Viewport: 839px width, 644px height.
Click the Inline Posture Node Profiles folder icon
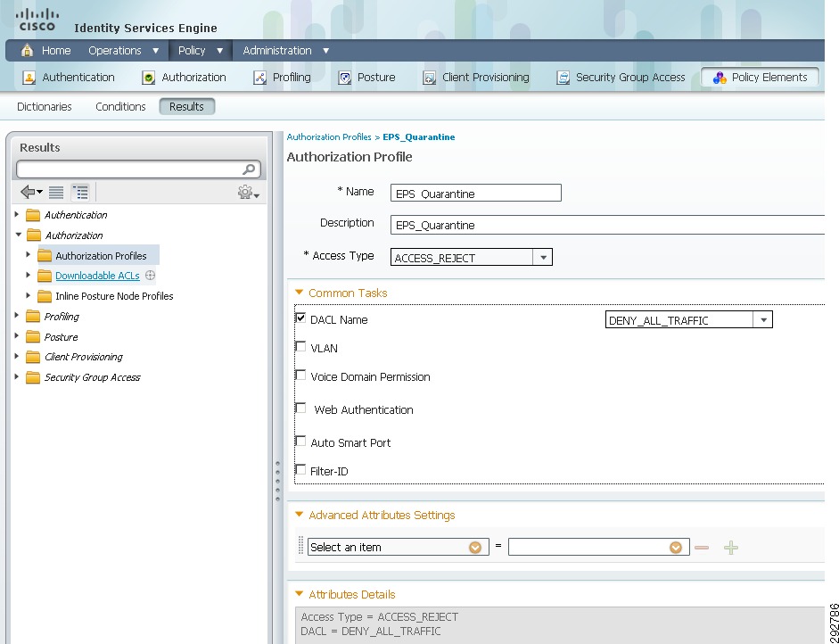pos(45,296)
